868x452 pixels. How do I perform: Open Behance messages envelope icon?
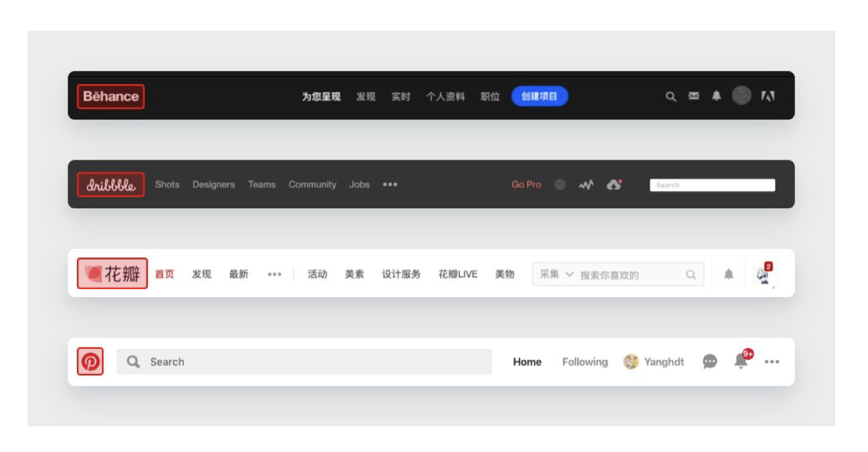pyautogui.click(x=694, y=96)
